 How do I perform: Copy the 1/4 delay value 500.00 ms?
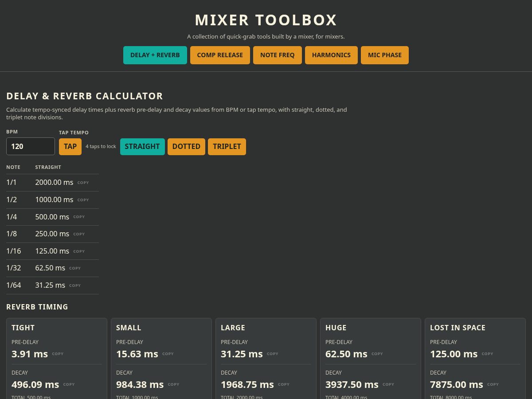[79, 217]
